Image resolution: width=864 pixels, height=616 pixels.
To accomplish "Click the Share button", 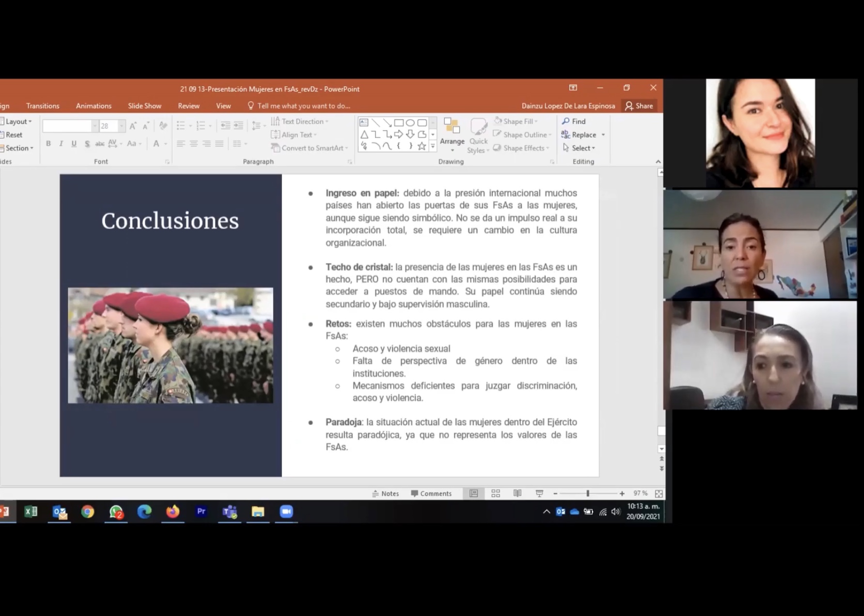I will pos(639,106).
